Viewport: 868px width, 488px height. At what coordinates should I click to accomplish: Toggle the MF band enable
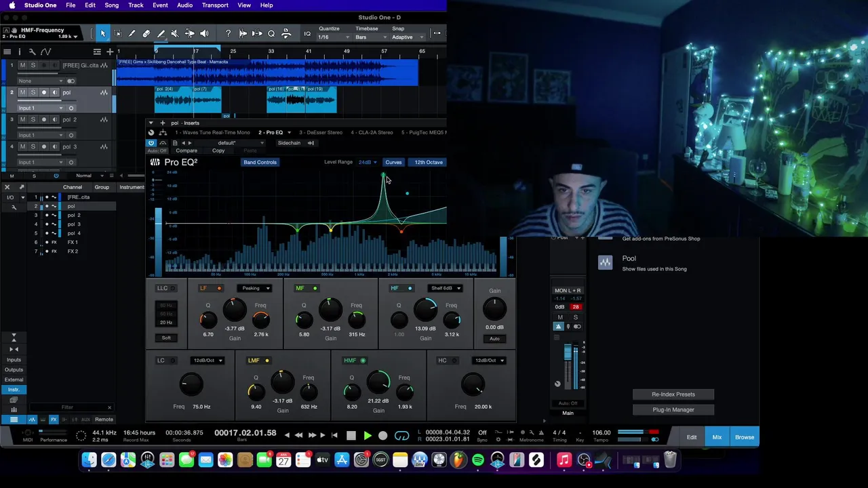click(315, 289)
